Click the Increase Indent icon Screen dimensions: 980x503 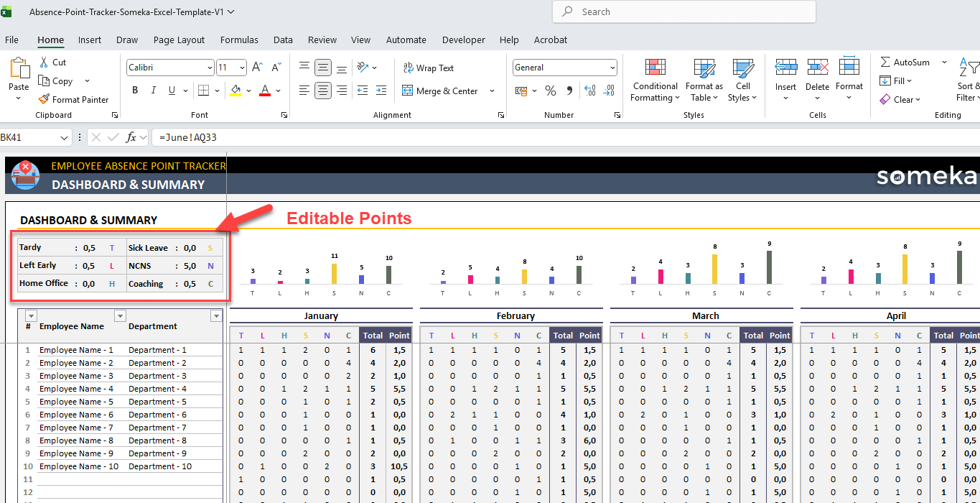(x=381, y=91)
